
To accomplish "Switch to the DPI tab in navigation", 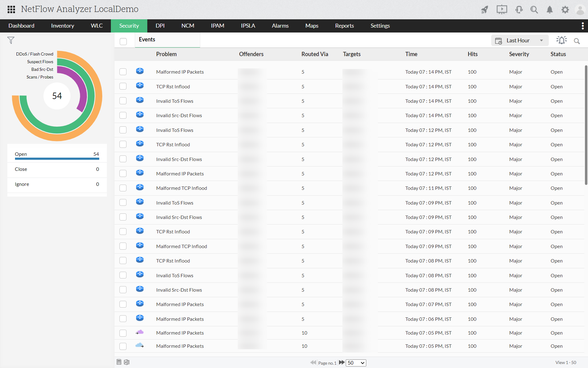I will (x=160, y=25).
